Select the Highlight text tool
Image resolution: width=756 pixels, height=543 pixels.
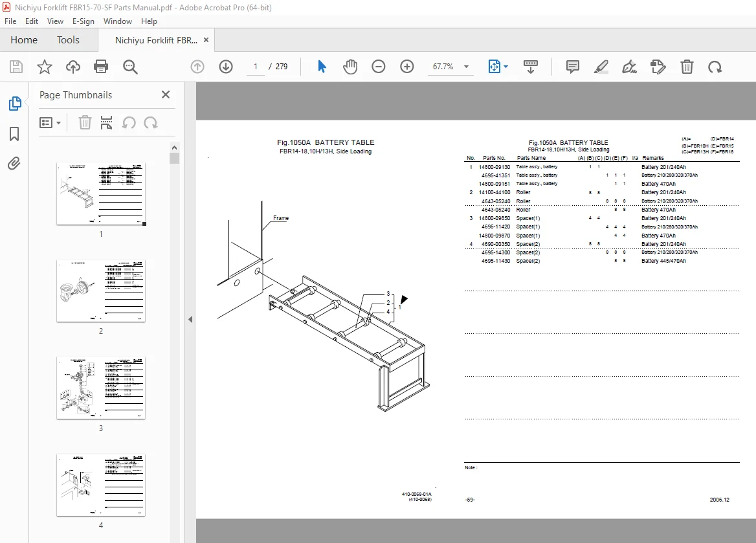(x=601, y=67)
